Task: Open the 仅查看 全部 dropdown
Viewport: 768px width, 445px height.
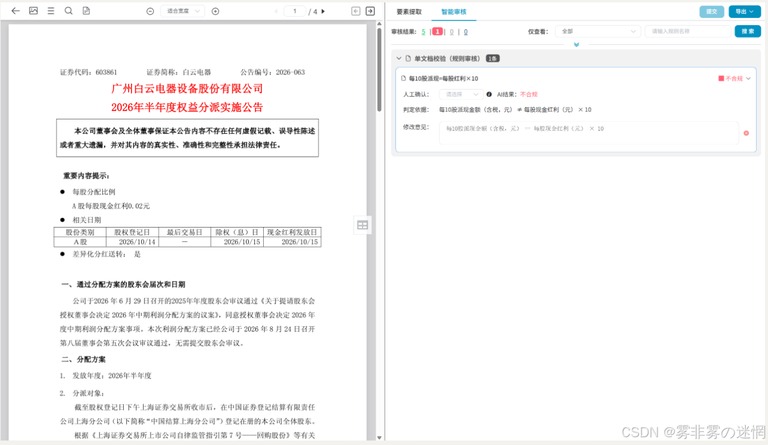Action: 598,31
